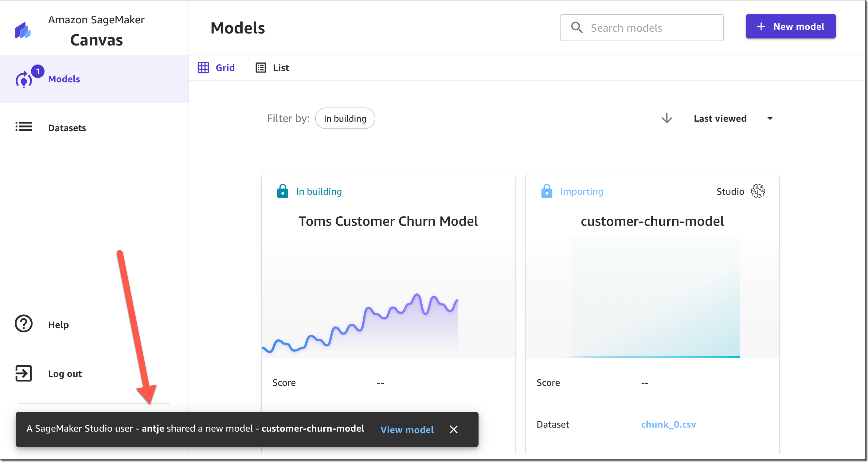Open the Last viewed sort dropdown
868x462 pixels.
pyautogui.click(x=720, y=118)
